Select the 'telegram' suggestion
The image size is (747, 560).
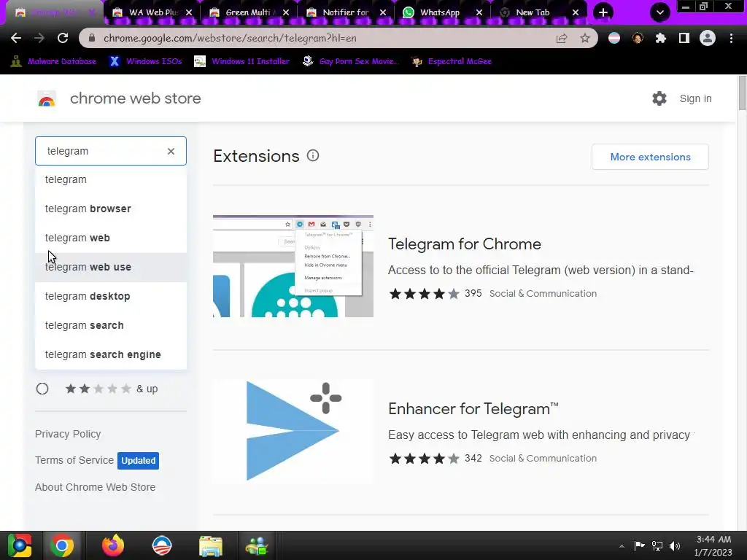pyautogui.click(x=111, y=179)
